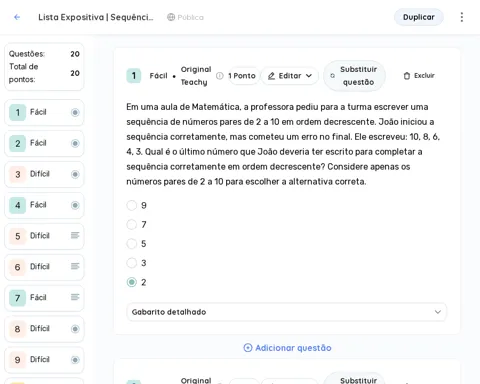Image resolution: width=480 pixels, height=384 pixels.
Task: Click the swap icon in Substituir questão
Action: (x=332, y=76)
